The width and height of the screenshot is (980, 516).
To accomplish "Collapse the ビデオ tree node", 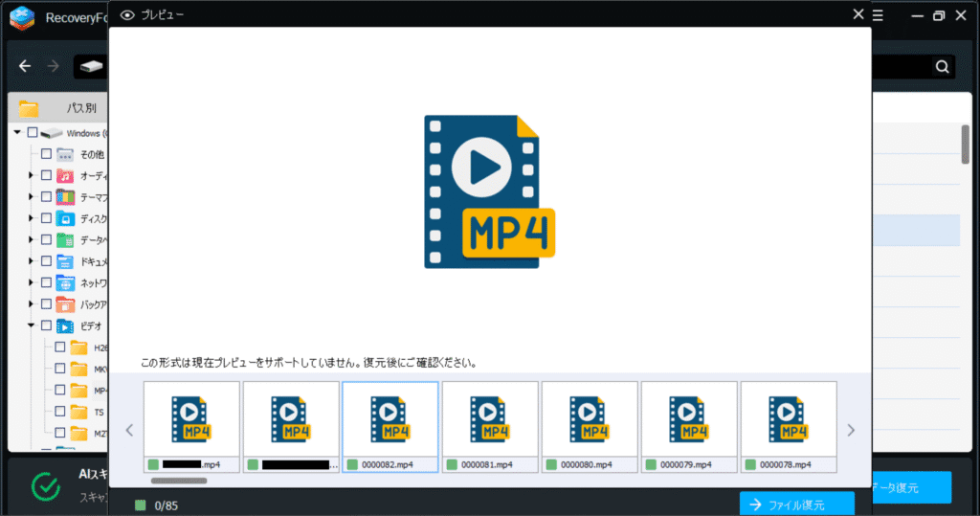I will (31, 325).
